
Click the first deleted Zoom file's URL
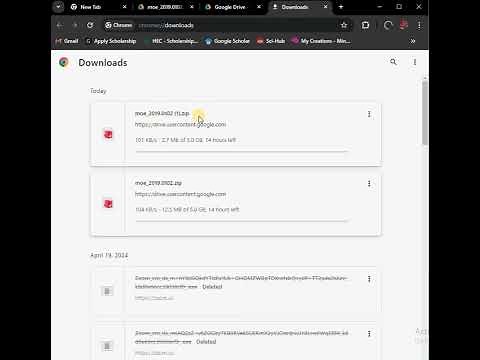(154, 298)
